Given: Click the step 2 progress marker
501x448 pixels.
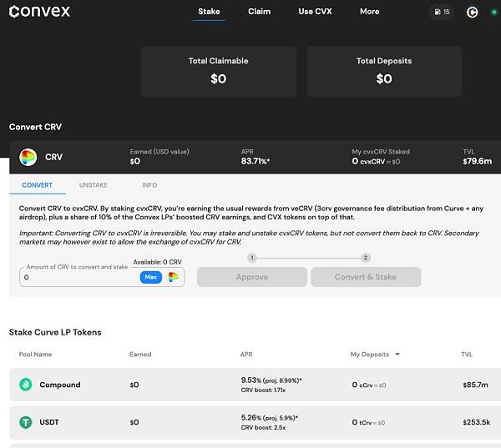Looking at the screenshot, I should [366, 257].
